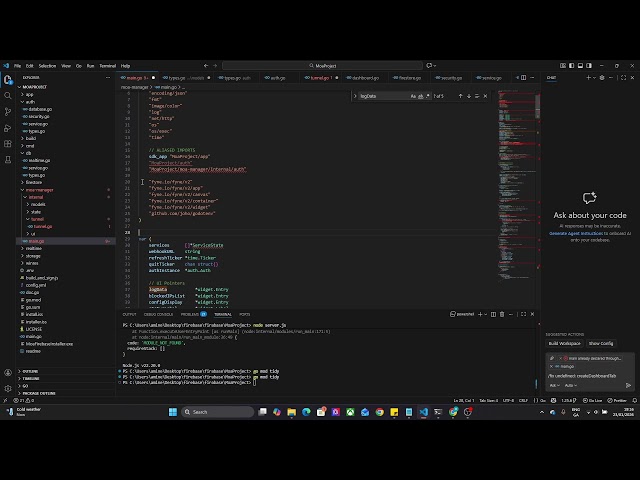Open database.go in auth folder
The image size is (640, 480).
[40, 109]
